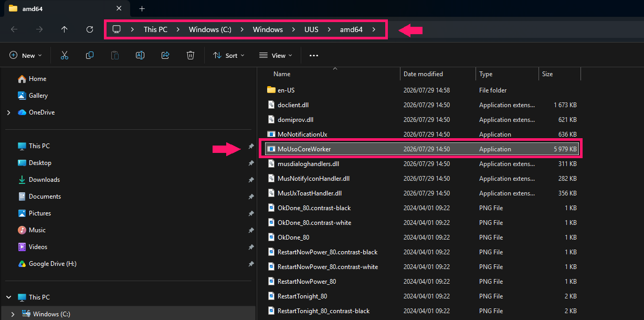Click chevron after amd64 in address bar

point(374,29)
